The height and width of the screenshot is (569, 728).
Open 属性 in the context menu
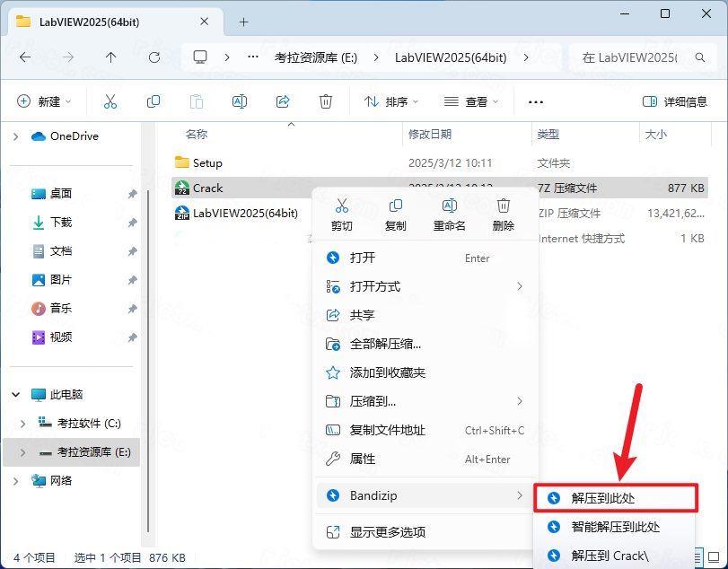(x=425, y=459)
